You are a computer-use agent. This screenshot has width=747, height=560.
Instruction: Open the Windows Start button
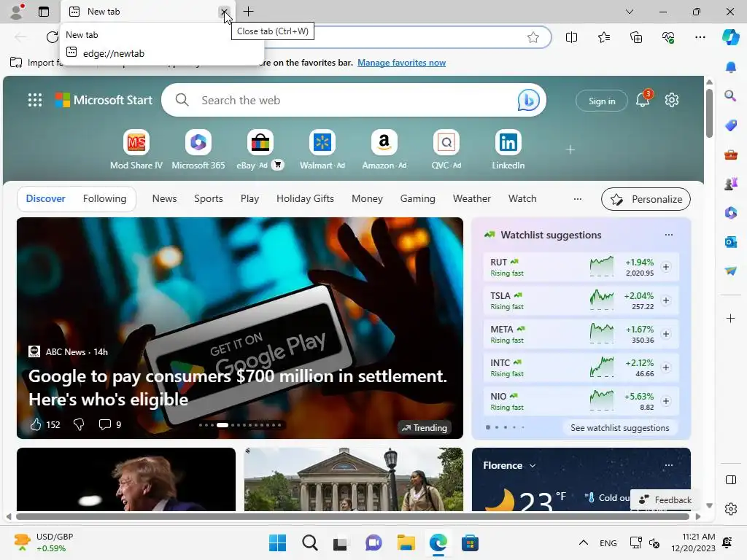tap(277, 542)
